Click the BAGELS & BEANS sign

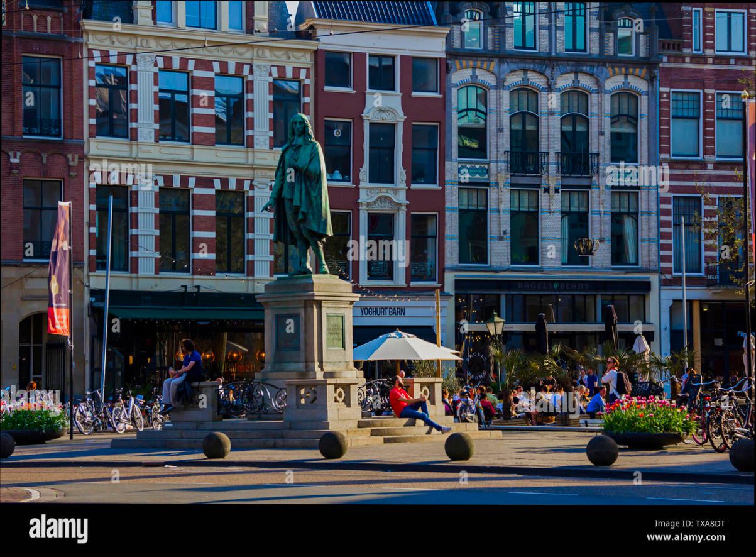(552, 284)
